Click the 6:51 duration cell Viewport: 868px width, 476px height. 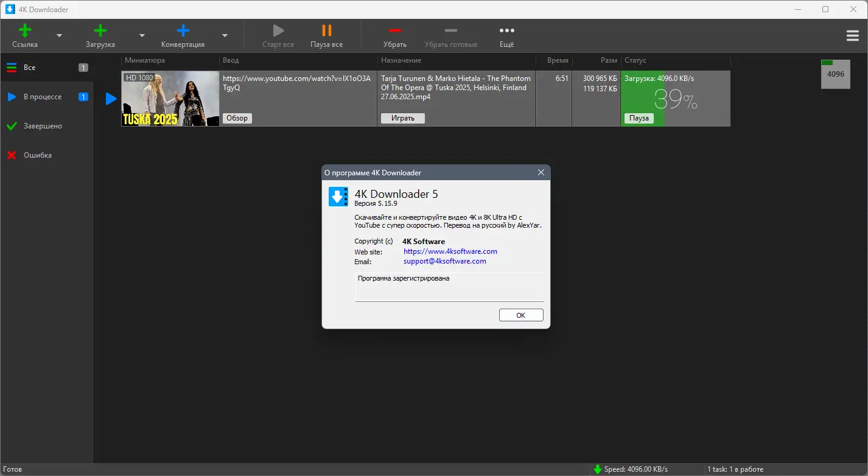562,79
